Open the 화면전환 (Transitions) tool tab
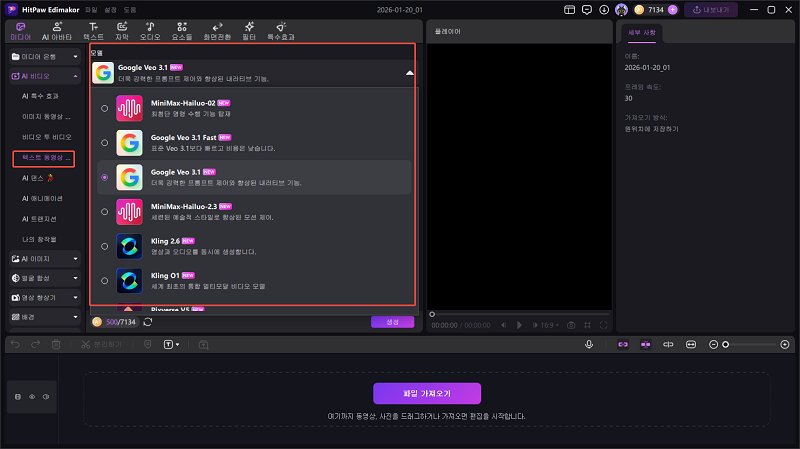 coord(217,31)
